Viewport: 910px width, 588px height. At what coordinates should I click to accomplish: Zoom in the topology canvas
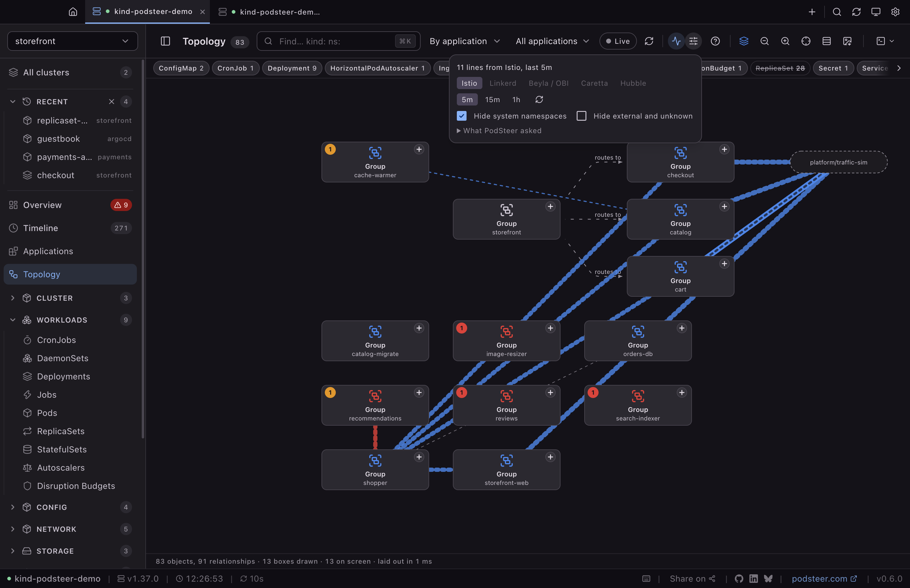(x=785, y=41)
